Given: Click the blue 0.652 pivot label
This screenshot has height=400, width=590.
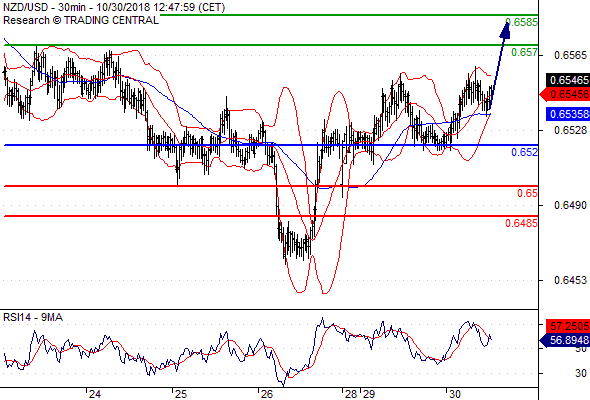Looking at the screenshot, I should (x=524, y=152).
